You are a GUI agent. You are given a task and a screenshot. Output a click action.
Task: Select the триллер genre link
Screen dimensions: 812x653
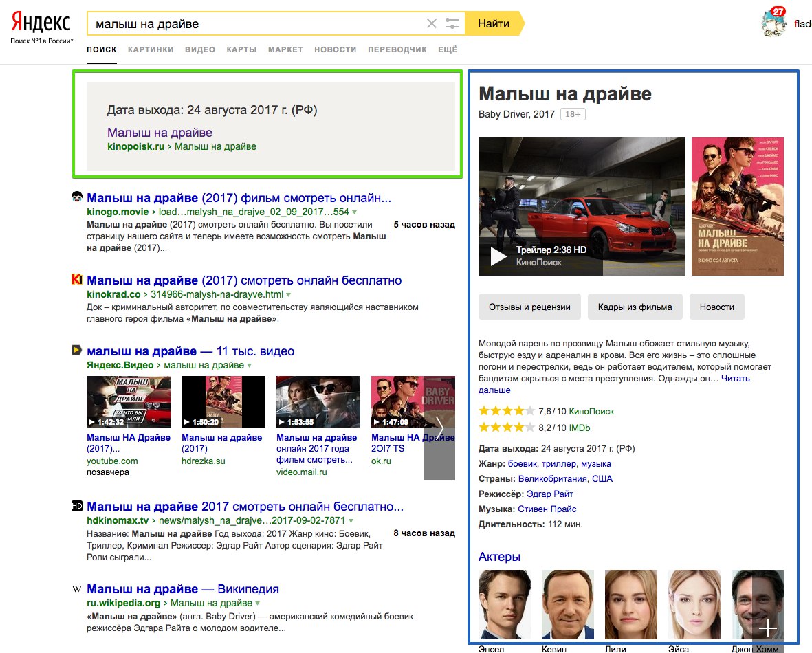tap(559, 464)
